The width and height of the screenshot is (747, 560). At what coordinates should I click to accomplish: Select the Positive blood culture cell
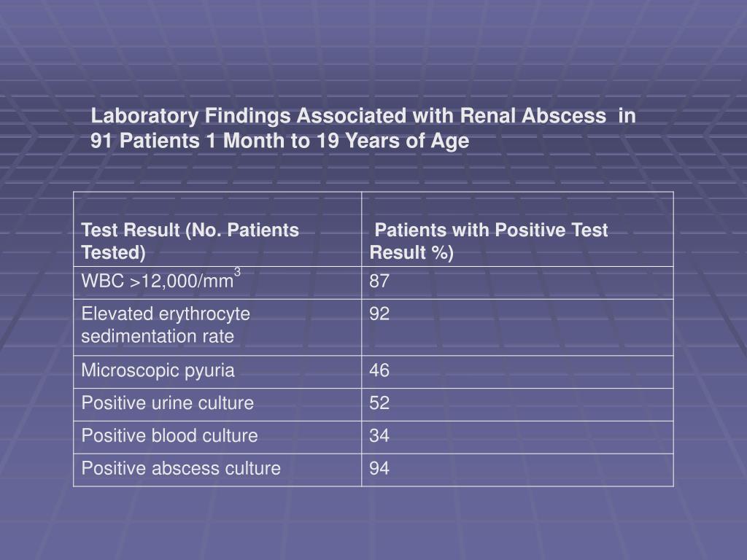click(217, 437)
